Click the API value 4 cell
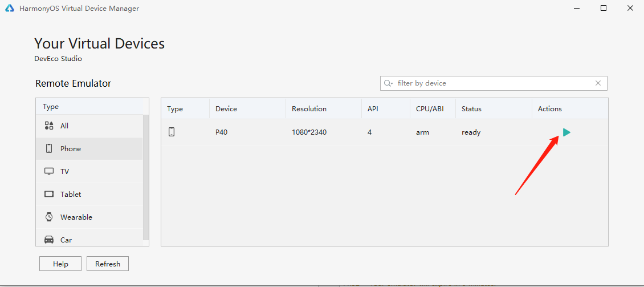The width and height of the screenshot is (644, 287). point(370,132)
